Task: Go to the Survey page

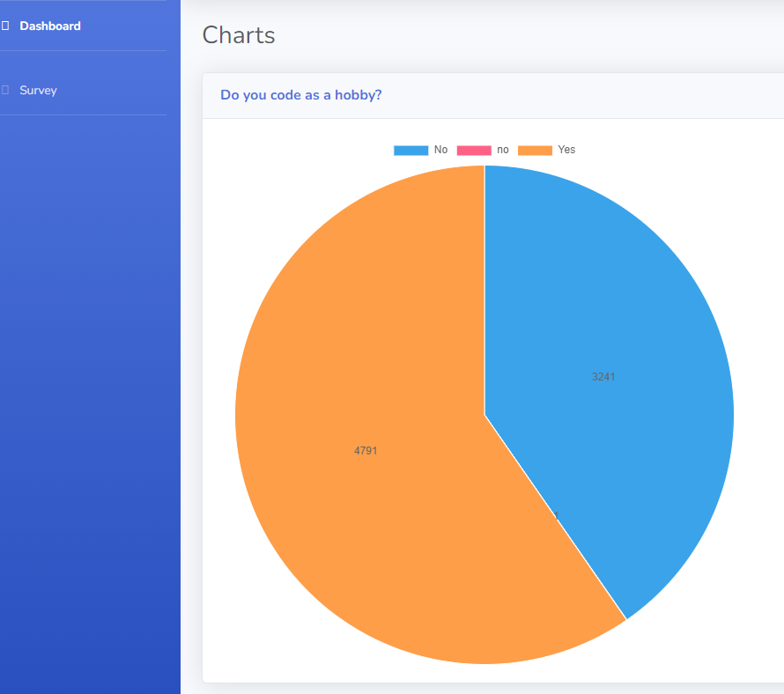Action: (x=38, y=90)
